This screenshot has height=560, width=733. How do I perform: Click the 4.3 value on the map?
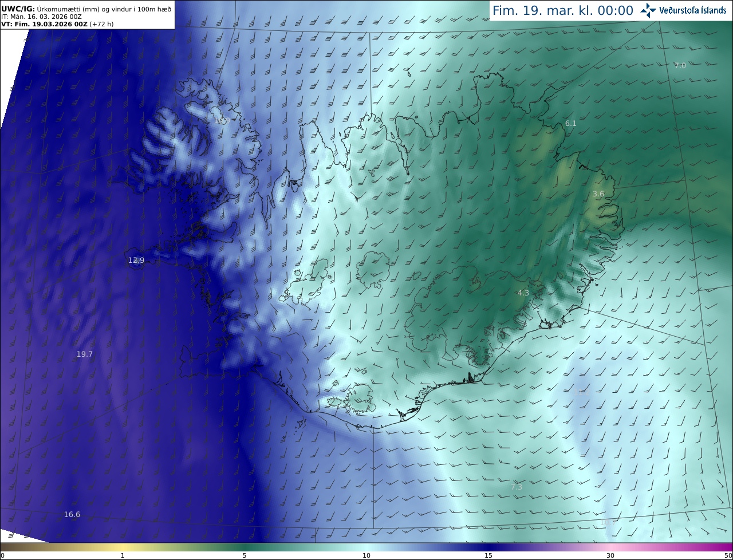click(x=523, y=293)
